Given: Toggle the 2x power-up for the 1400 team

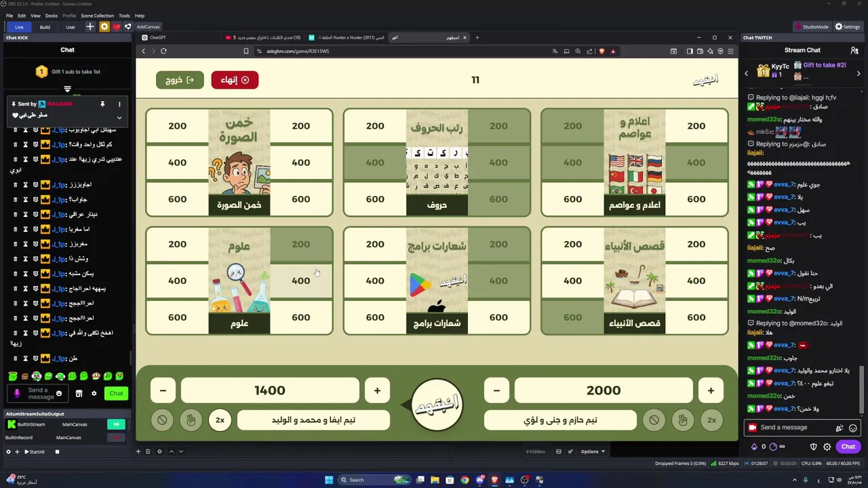Looking at the screenshot, I should [x=220, y=420].
